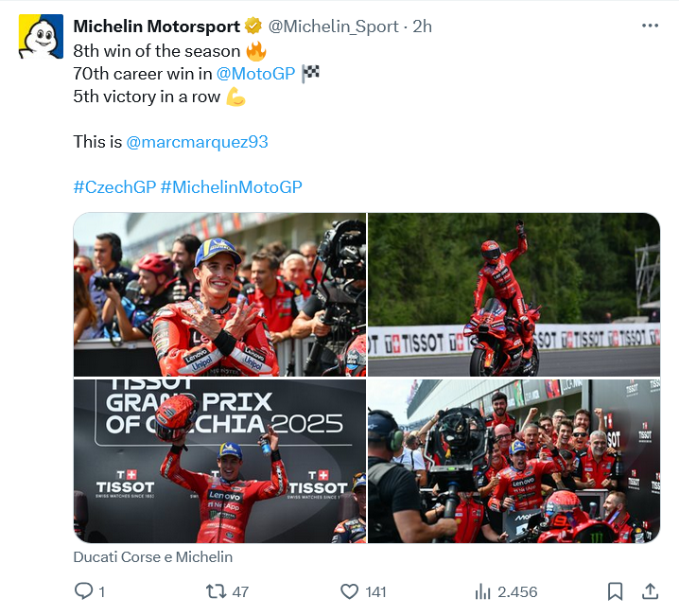This screenshot has height=616, width=679.
Task: Open the reply comment icon
Action: 83,590
